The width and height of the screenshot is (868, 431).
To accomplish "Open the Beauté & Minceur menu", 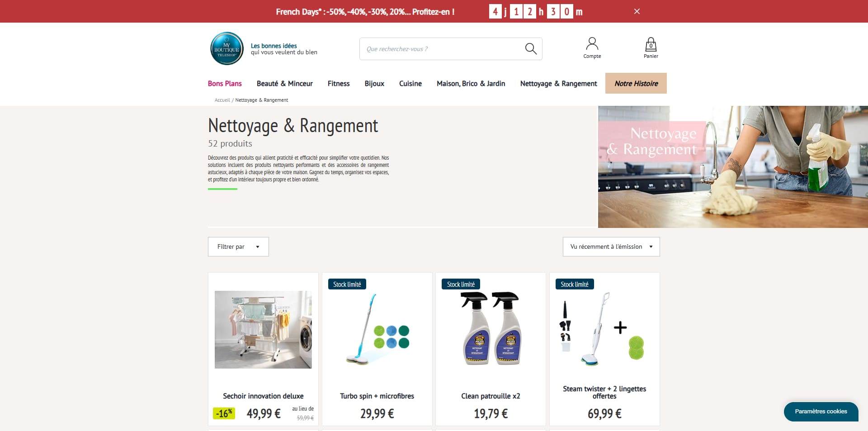I will pyautogui.click(x=285, y=84).
